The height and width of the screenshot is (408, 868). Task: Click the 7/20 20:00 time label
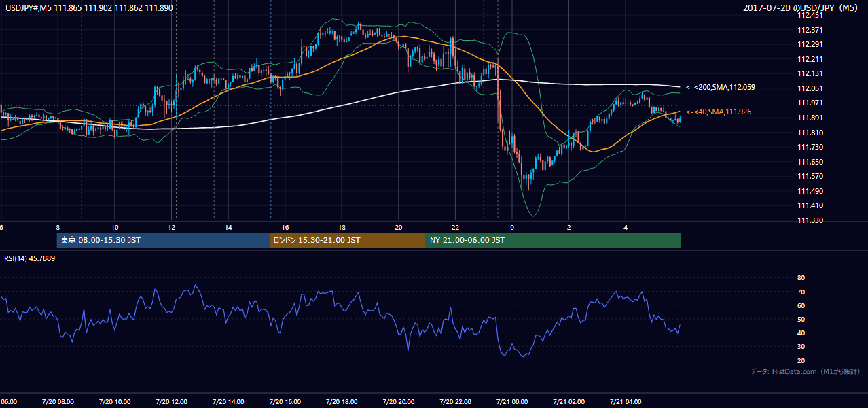point(398,402)
